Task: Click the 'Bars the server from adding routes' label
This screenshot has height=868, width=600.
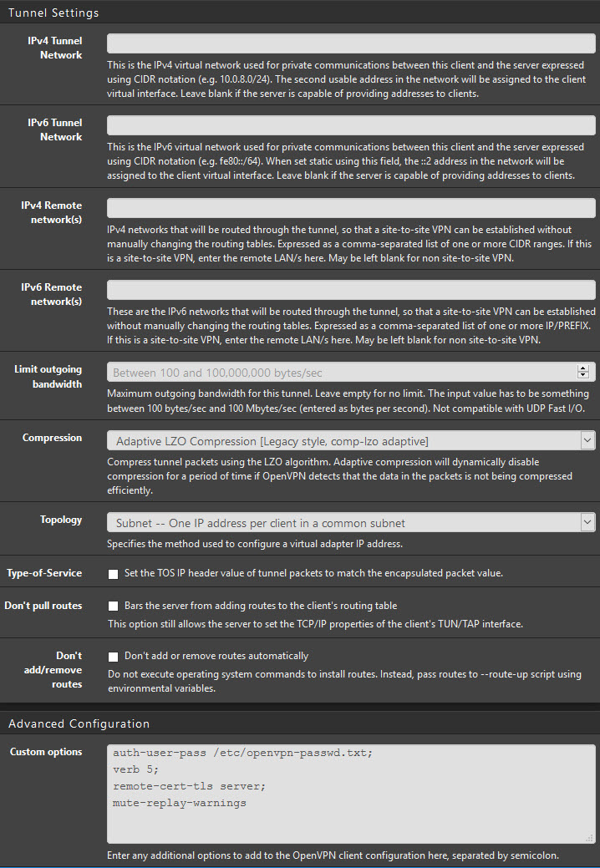Action: coord(261,606)
